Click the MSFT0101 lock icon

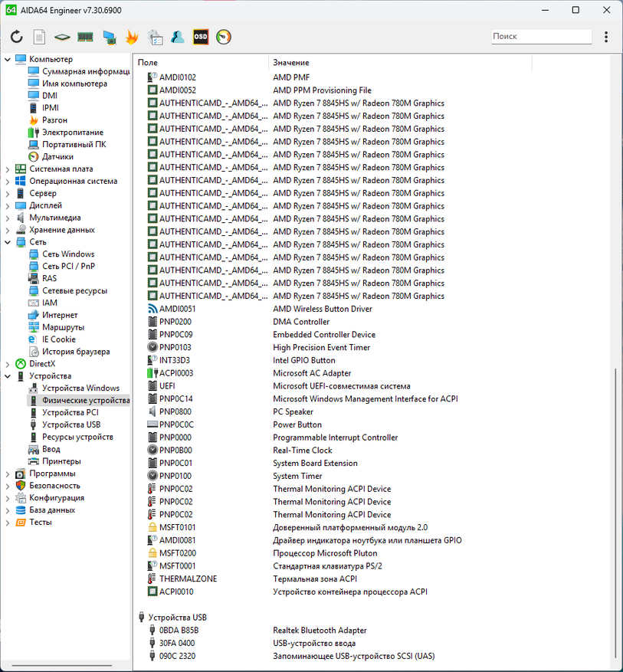[x=152, y=527]
